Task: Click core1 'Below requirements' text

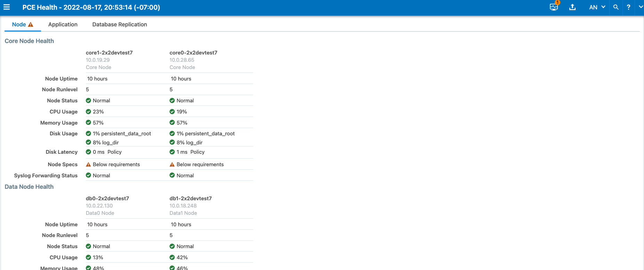Action: [x=116, y=164]
